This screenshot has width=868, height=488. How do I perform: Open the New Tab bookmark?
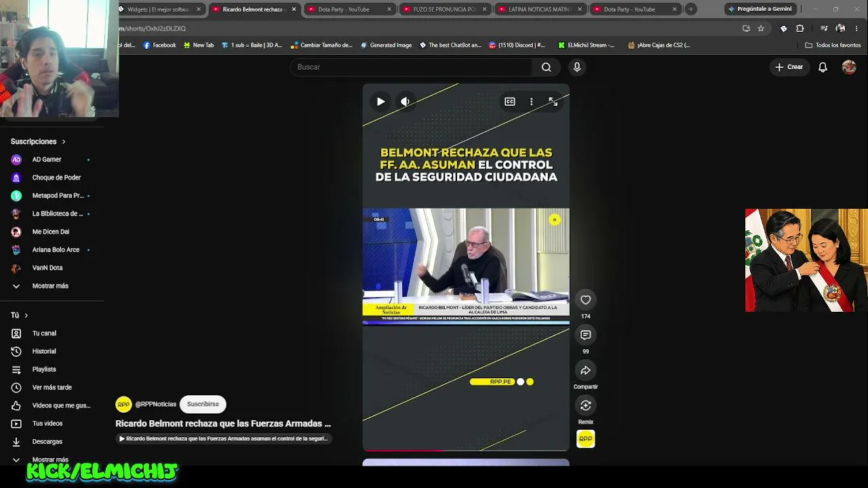(199, 45)
